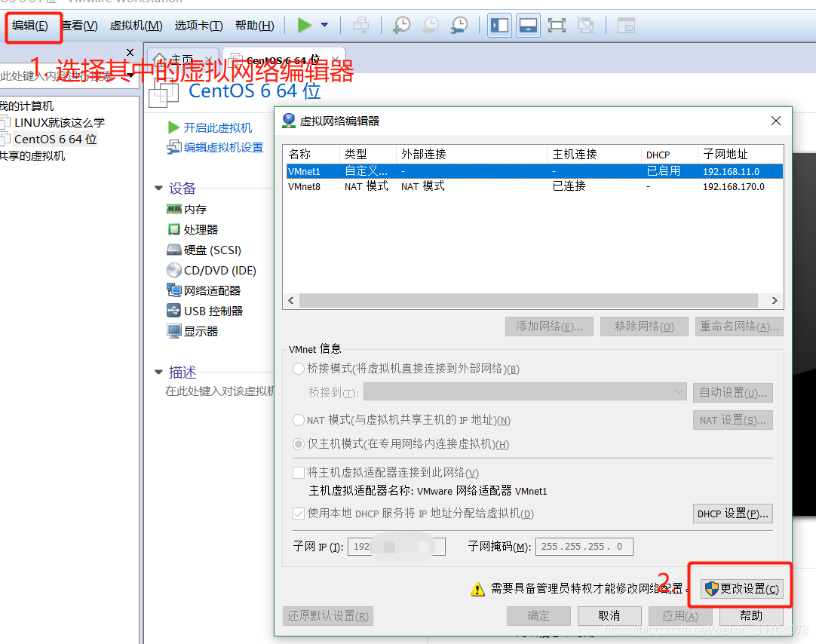Screen dimensions: 816x644
Task: Click the network list right scroll arrow
Action: pos(775,301)
